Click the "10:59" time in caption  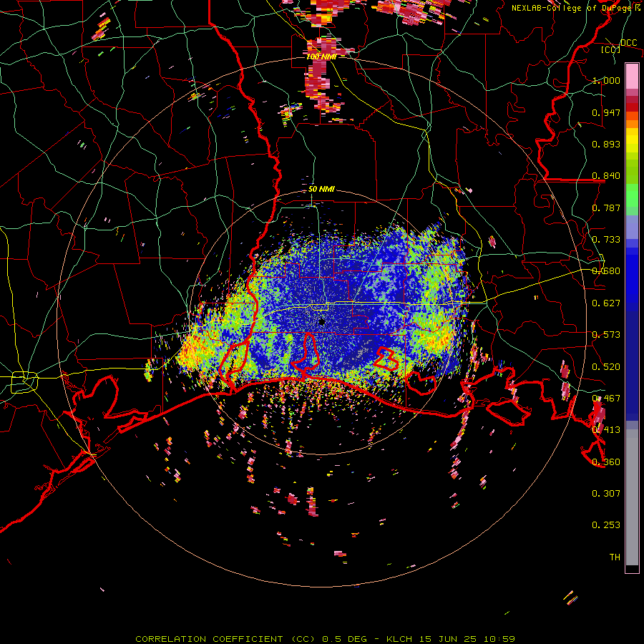click(x=499, y=639)
